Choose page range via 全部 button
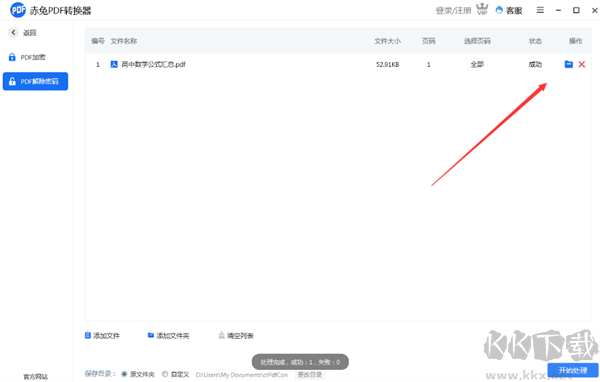This screenshot has height=382, width=600. pos(477,64)
